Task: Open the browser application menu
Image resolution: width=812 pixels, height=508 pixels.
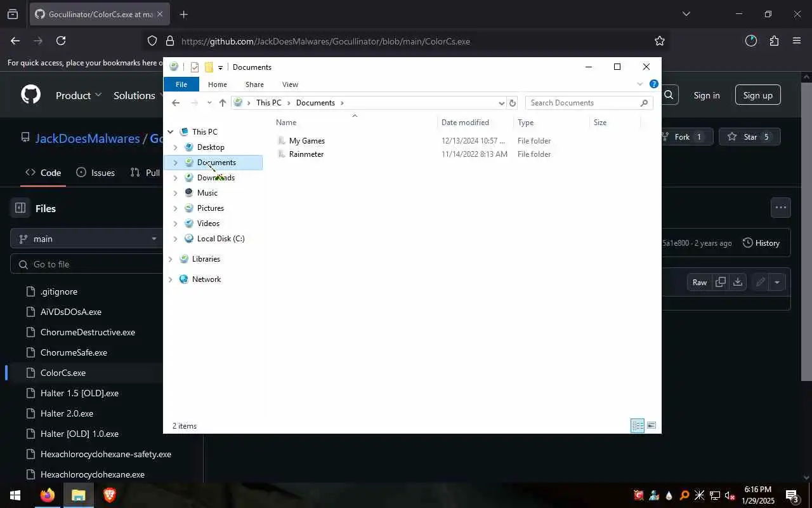Action: point(797,41)
